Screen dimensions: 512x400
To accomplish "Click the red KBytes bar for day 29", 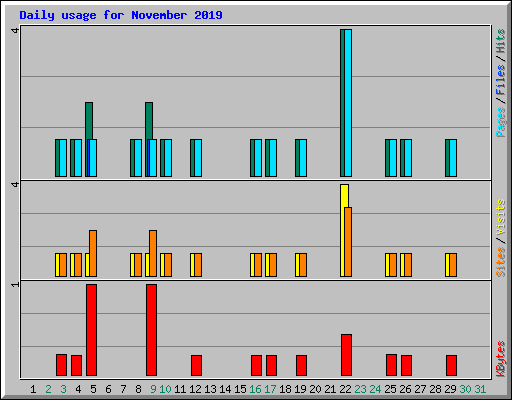I will pyautogui.click(x=452, y=366).
